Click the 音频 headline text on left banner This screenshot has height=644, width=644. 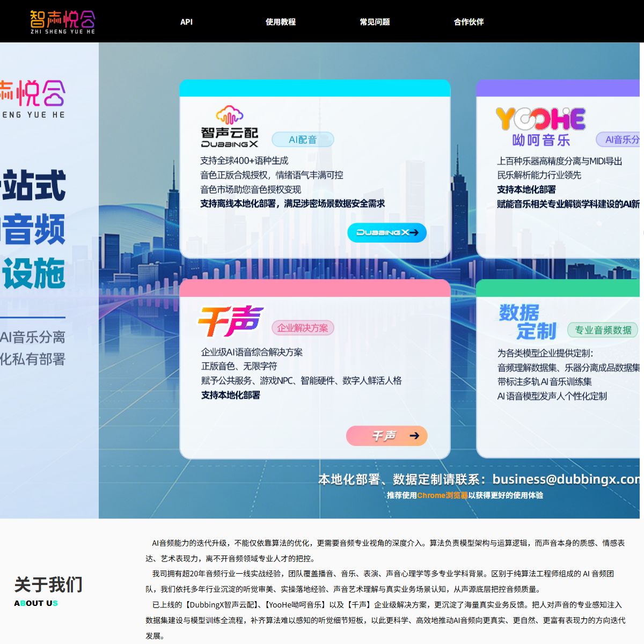[34, 229]
